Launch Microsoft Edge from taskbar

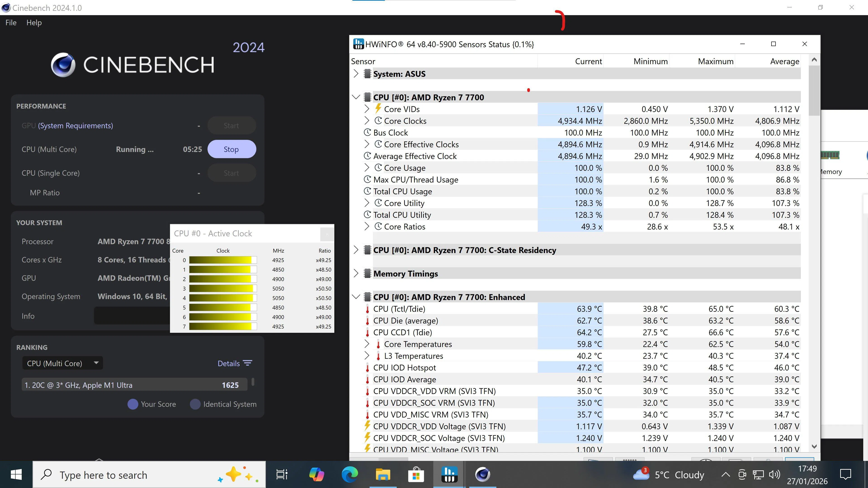[350, 475]
